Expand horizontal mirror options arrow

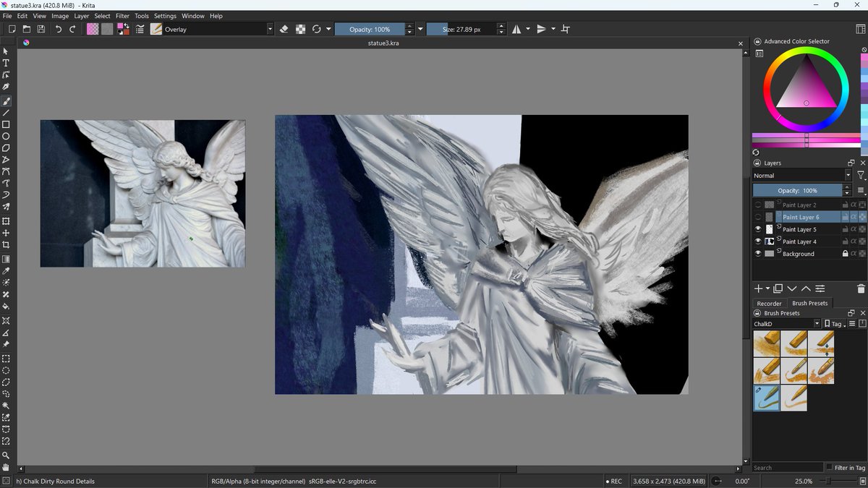(527, 29)
